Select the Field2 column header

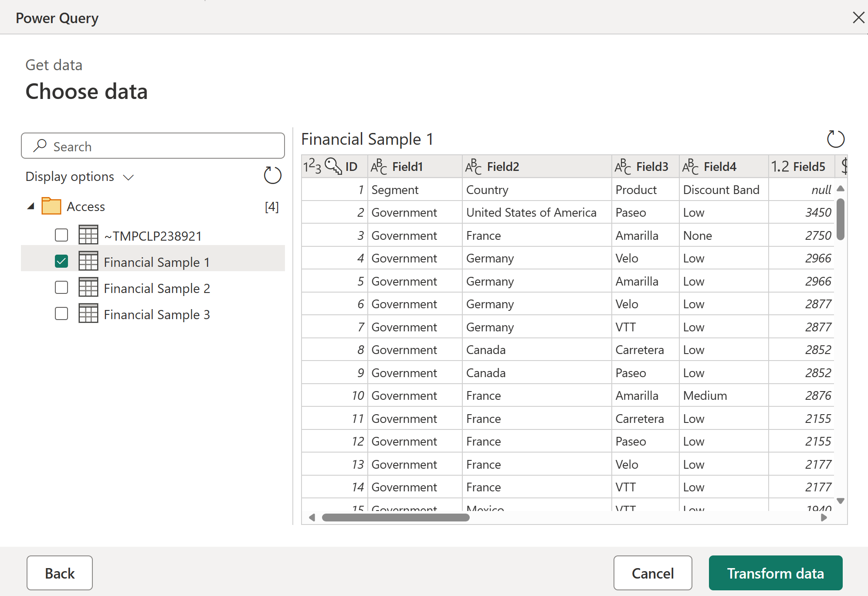[502, 167]
